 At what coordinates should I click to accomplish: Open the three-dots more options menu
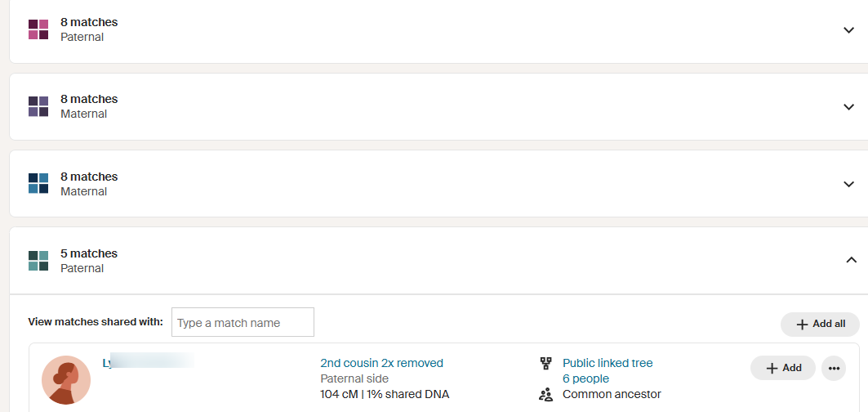click(x=834, y=368)
